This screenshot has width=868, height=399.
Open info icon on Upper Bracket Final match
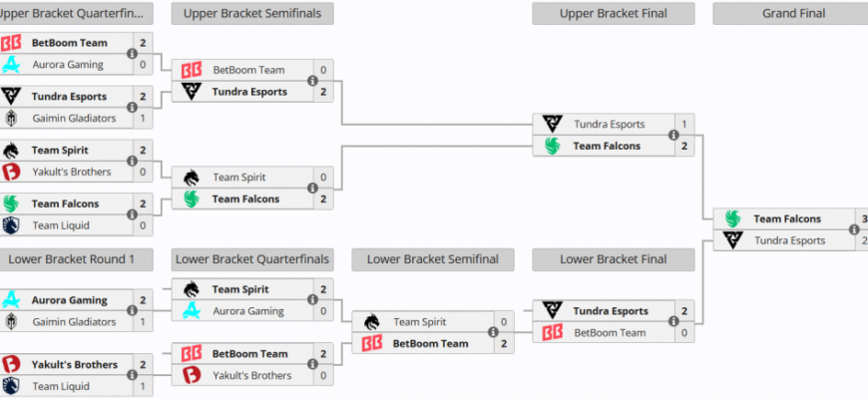[x=673, y=135]
